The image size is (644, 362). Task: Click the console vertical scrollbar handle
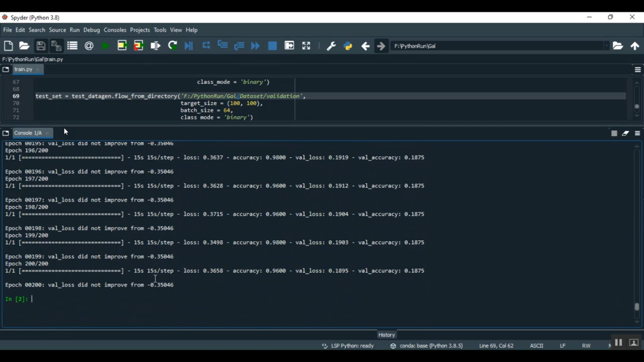pyautogui.click(x=637, y=307)
